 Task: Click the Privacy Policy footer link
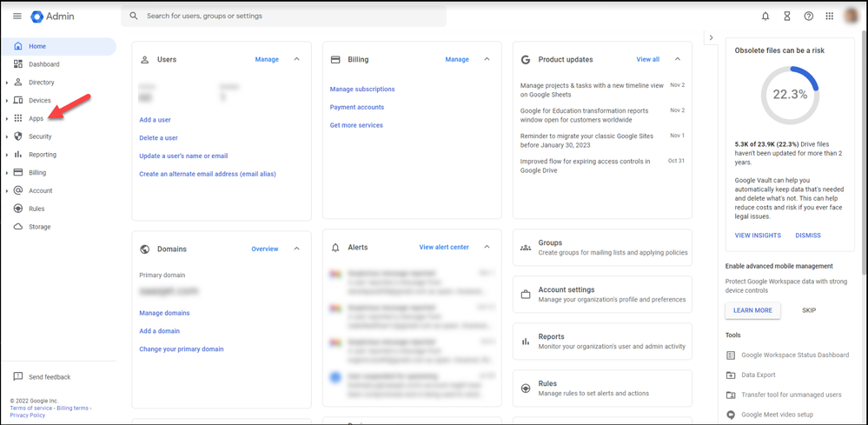(28, 415)
